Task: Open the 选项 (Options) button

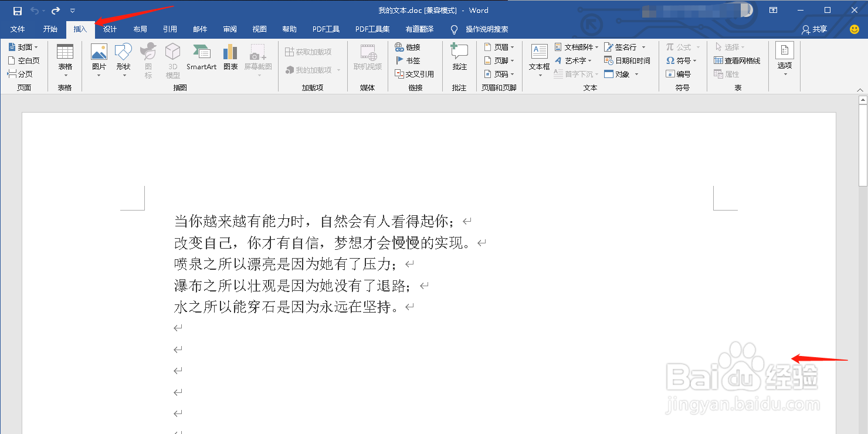Action: (785, 59)
